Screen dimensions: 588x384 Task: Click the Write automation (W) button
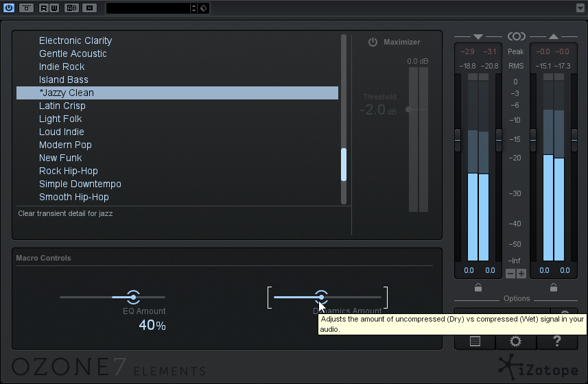point(54,8)
